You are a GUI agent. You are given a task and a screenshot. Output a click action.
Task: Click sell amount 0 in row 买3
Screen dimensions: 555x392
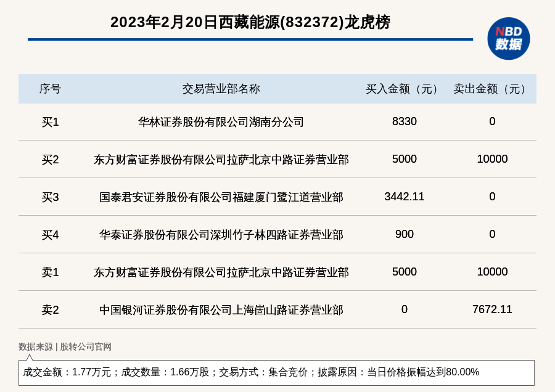492,197
